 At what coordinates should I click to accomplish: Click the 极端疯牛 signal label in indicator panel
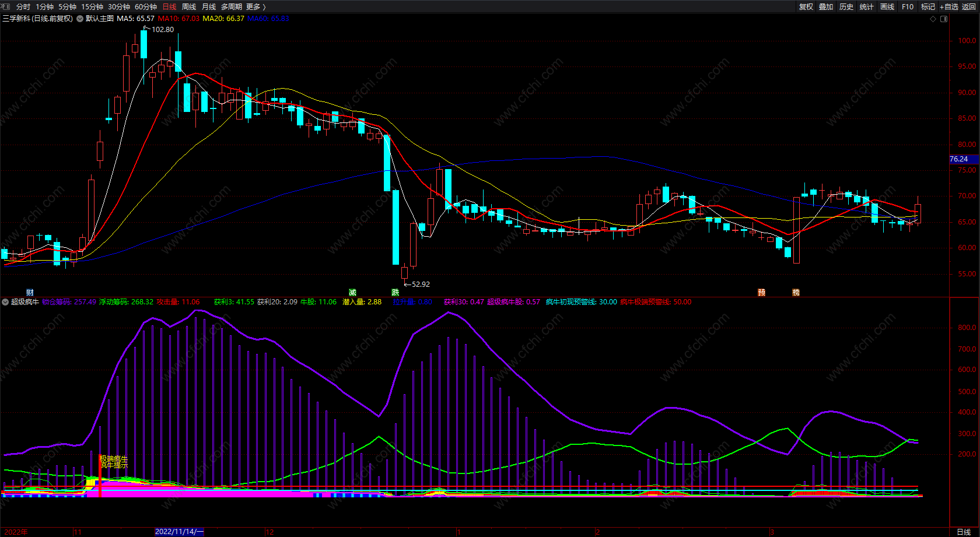(x=113, y=459)
